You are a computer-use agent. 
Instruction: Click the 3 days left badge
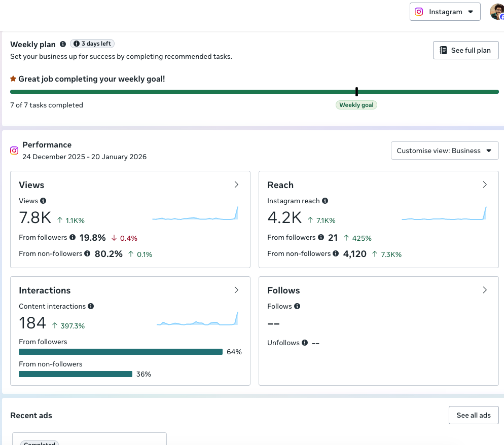pos(92,44)
